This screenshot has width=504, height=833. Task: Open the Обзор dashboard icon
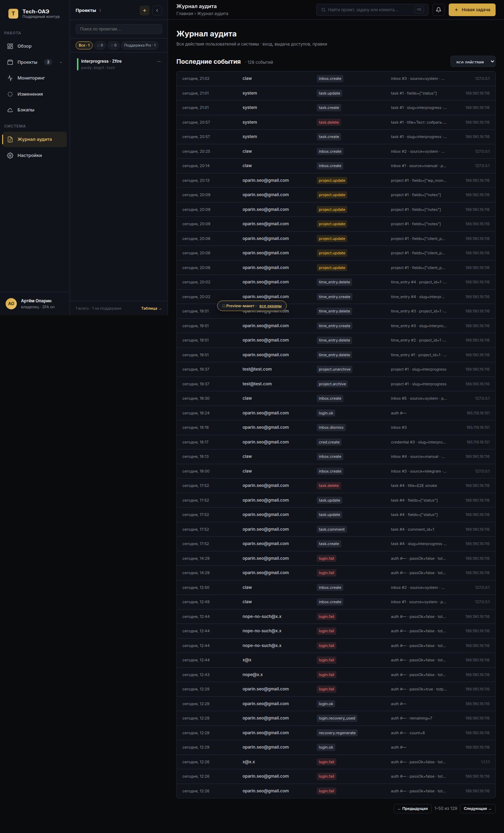point(10,46)
